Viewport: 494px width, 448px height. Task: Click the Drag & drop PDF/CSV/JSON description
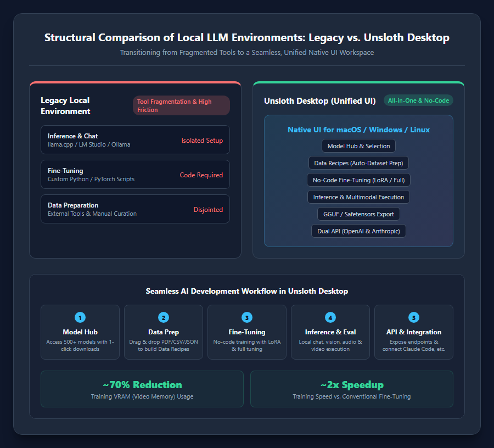164,345
